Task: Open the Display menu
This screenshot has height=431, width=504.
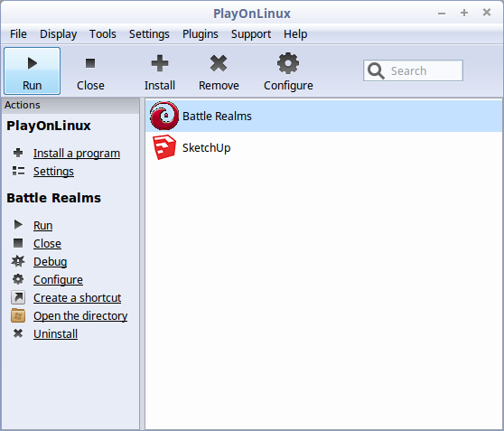Action: coord(58,33)
